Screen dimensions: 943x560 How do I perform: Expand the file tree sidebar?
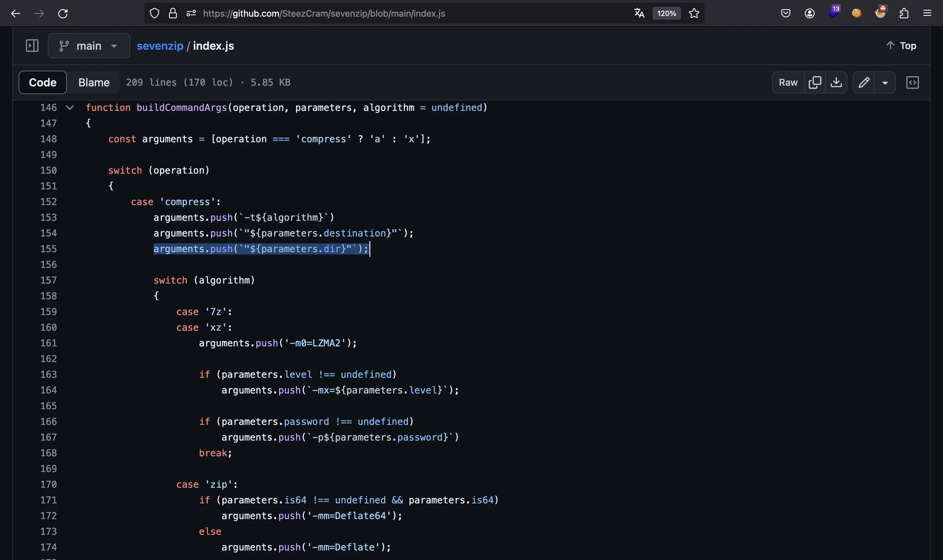click(32, 46)
